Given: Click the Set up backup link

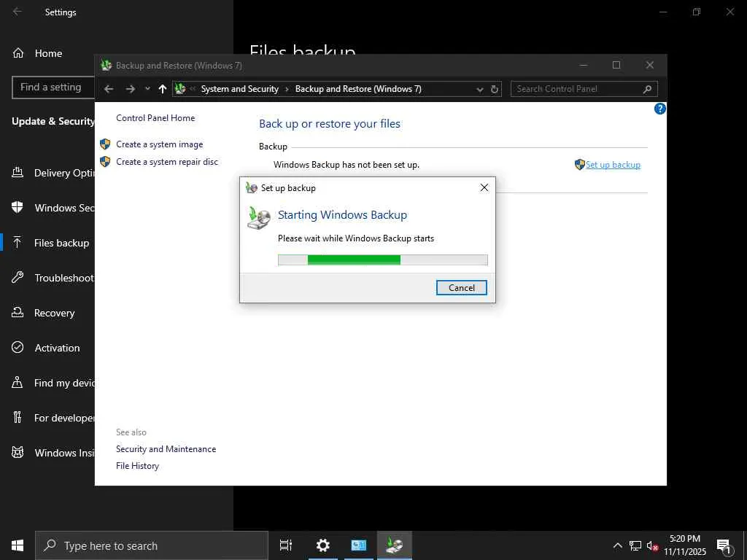Looking at the screenshot, I should tap(613, 165).
